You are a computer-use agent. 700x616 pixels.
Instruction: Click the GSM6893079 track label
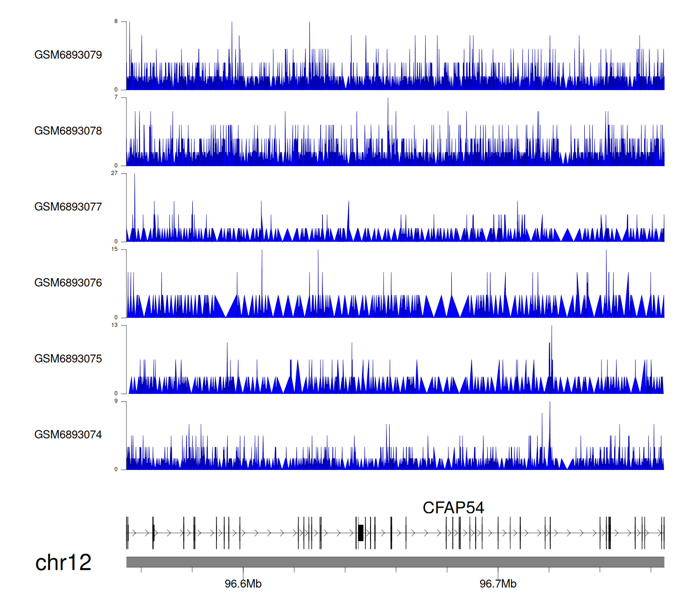[x=68, y=55]
